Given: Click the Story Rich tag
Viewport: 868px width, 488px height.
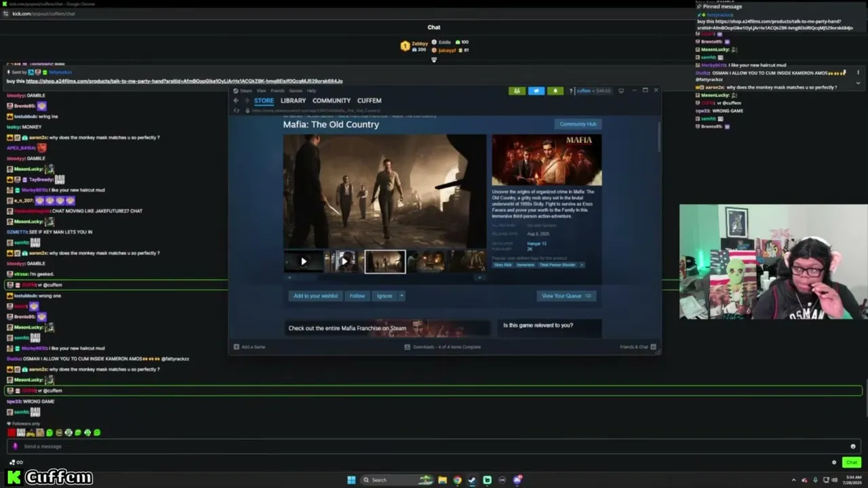Looking at the screenshot, I should coord(503,264).
